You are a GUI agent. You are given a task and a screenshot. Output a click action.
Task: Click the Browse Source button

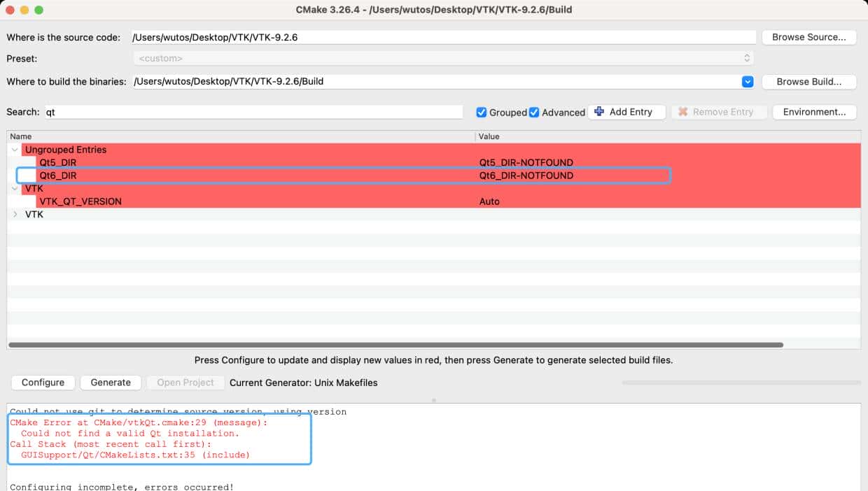[808, 37]
